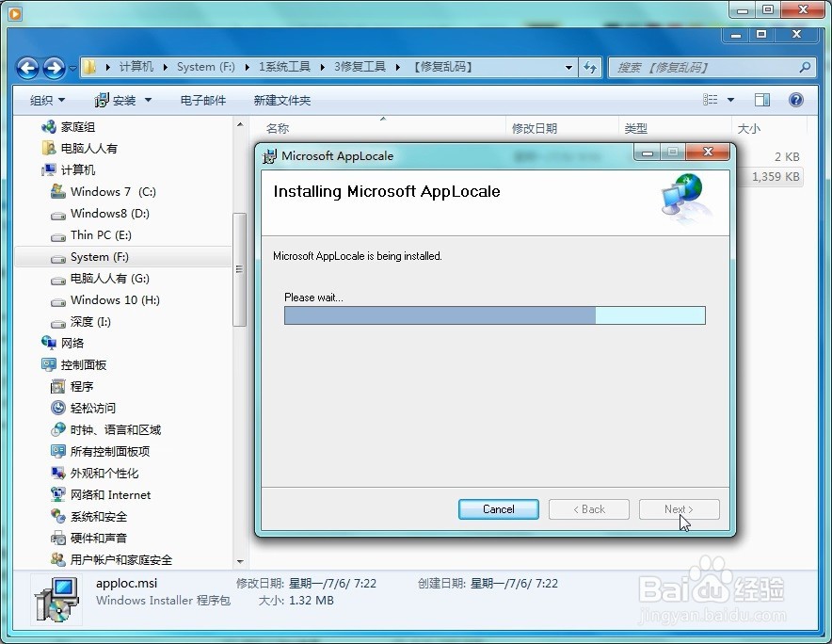Screen dimensions: 832x644
Task: Open 程序 control panel category
Action: point(72,387)
